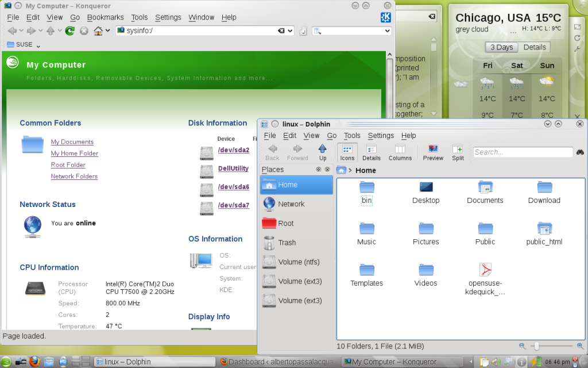Open the location bar history dropdown
This screenshot has height=368, width=588.
pos(290,31)
